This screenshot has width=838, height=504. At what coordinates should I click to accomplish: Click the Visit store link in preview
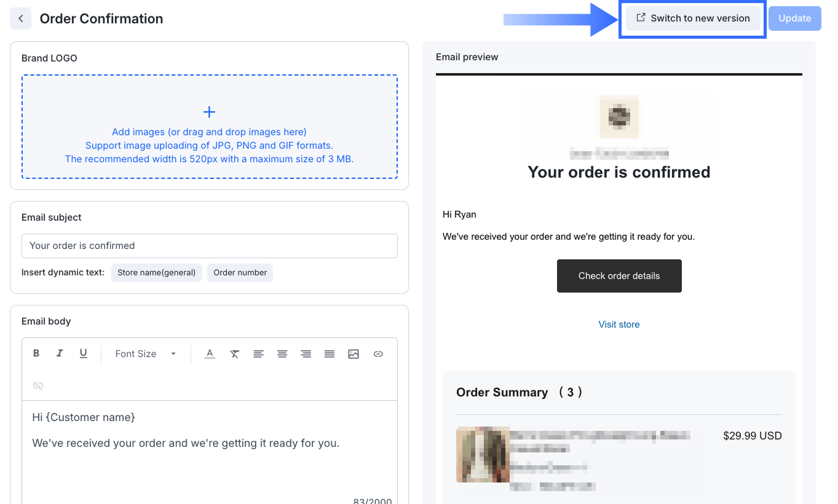click(x=619, y=325)
